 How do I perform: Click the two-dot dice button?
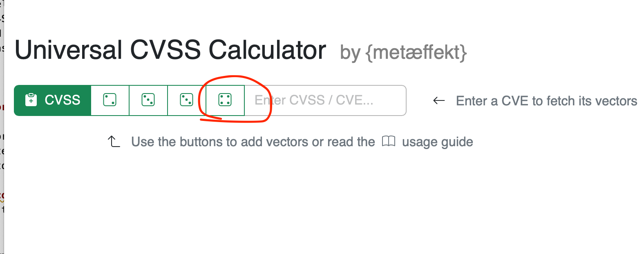click(110, 100)
